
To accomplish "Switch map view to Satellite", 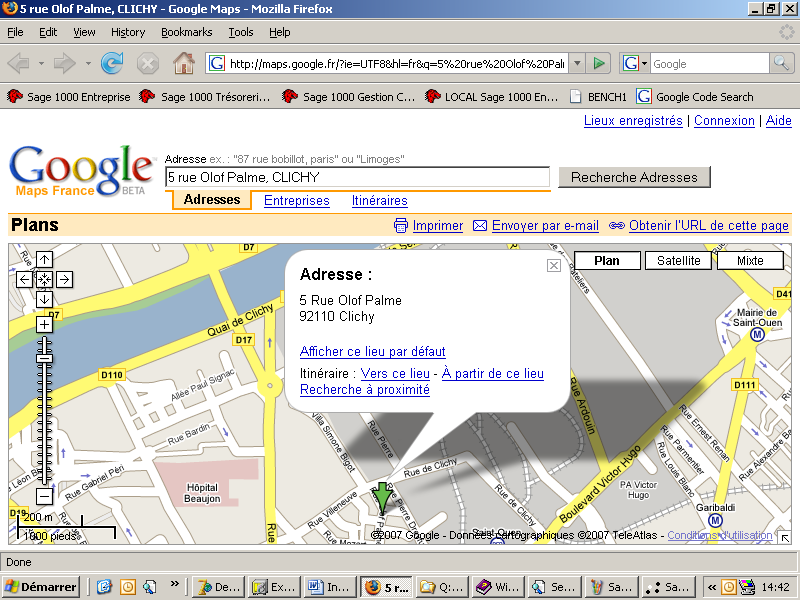I will coord(679,261).
